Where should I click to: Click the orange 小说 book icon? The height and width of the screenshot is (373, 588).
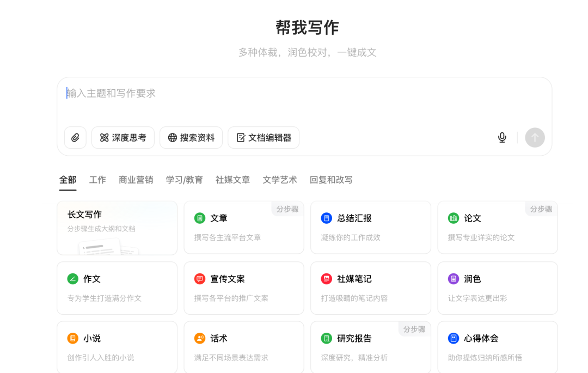73,339
